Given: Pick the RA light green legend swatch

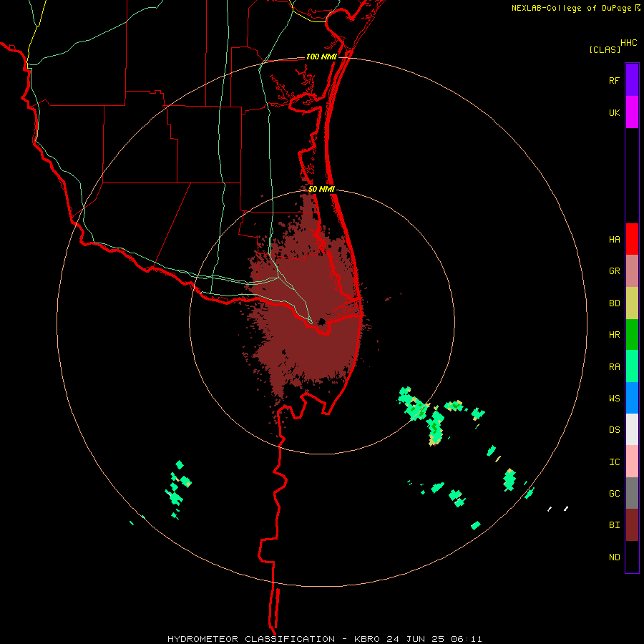Looking at the screenshot, I should (632, 366).
